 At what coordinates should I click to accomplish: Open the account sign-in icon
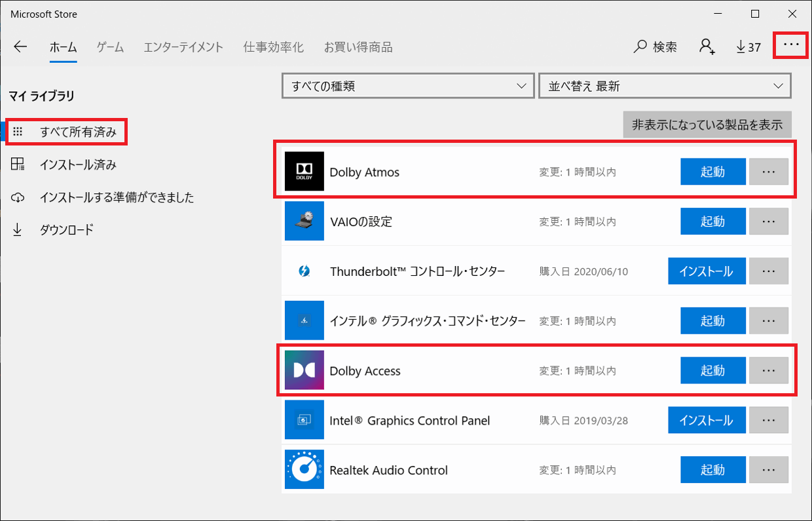(x=707, y=47)
